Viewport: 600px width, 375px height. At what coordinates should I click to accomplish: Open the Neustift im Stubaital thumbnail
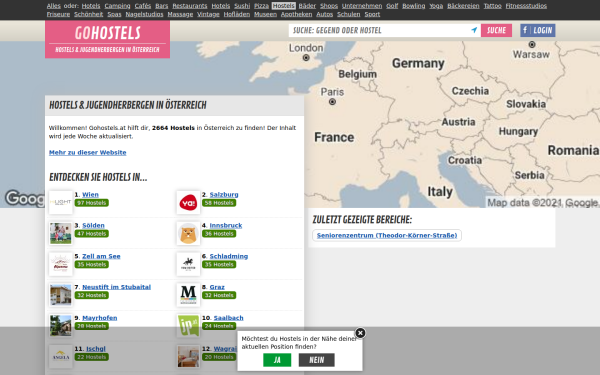tap(60, 295)
